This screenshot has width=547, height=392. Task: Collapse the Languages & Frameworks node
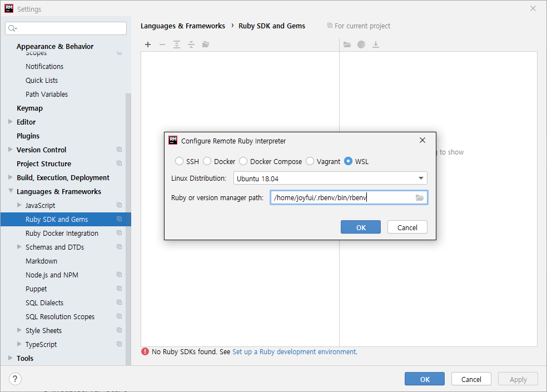(x=11, y=191)
